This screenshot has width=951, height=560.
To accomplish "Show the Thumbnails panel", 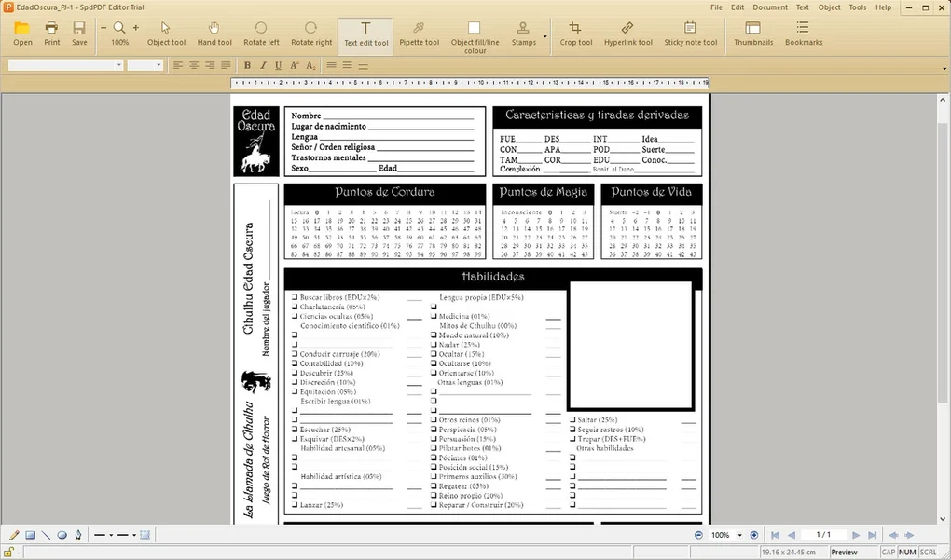I will click(752, 34).
